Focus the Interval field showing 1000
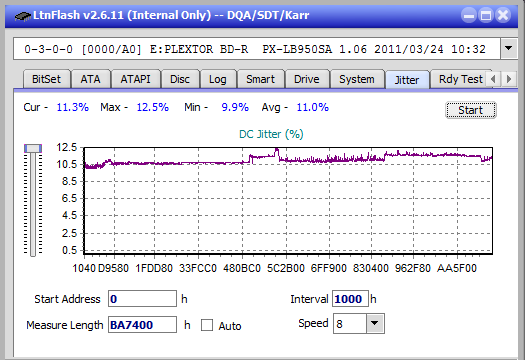Viewport: 525px width, 360px height. click(x=350, y=299)
